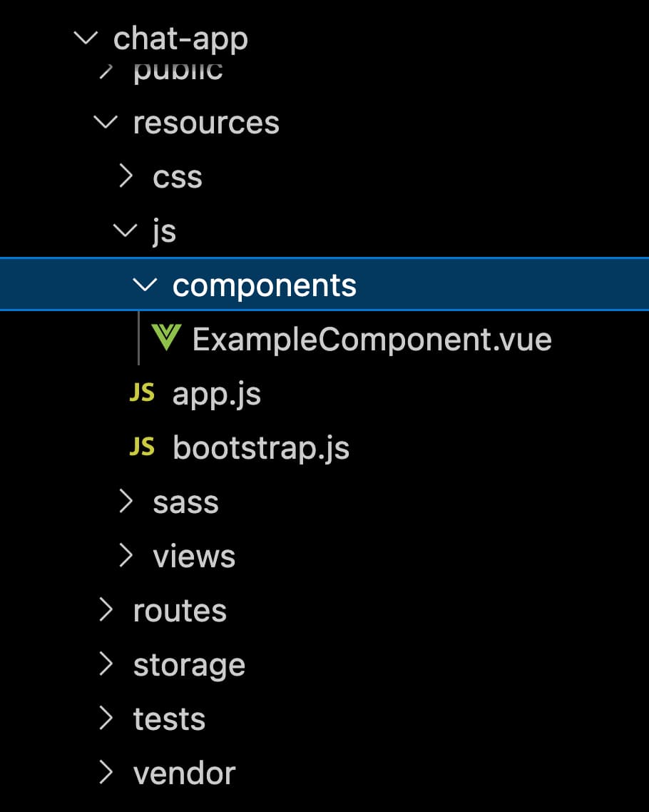
Task: Select the tests folder
Action: click(169, 719)
